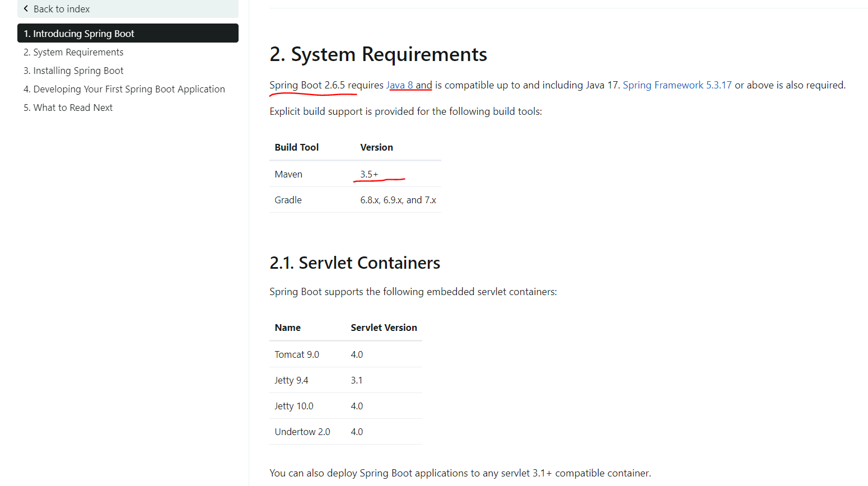868x486 pixels.
Task: Click the 2. System Requirements main heading
Action: tap(378, 54)
